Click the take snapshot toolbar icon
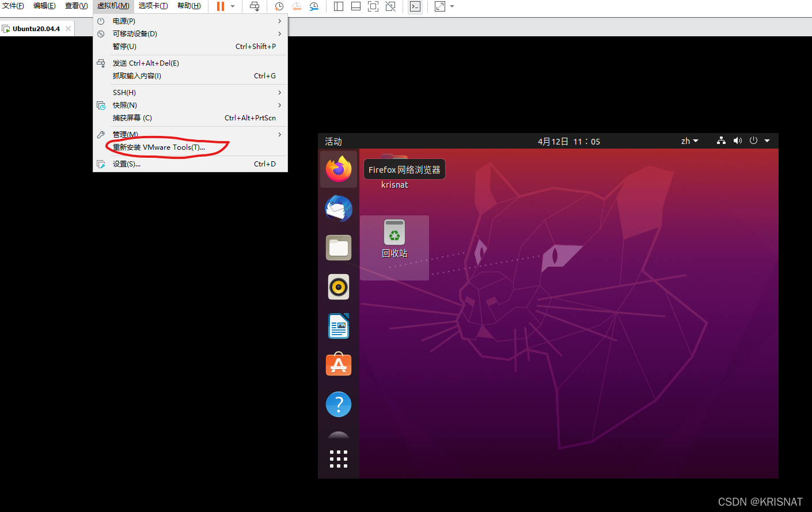This screenshot has height=512, width=812. pos(279,6)
